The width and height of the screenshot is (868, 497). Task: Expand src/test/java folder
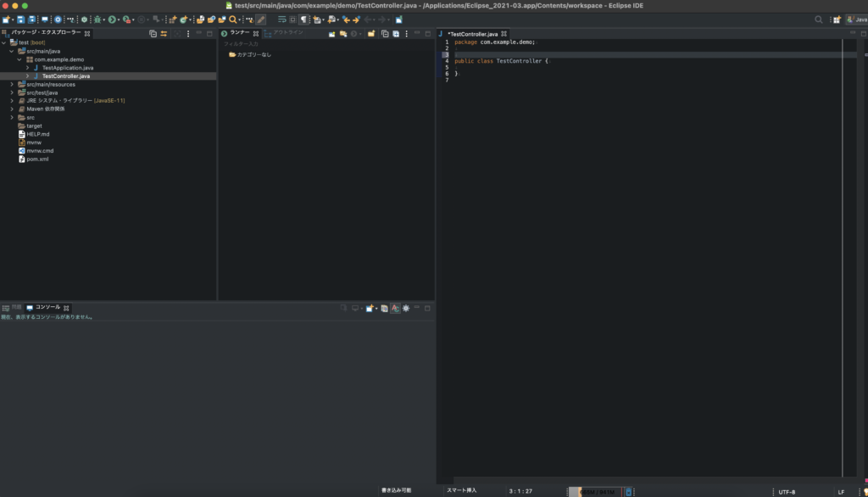coord(12,92)
